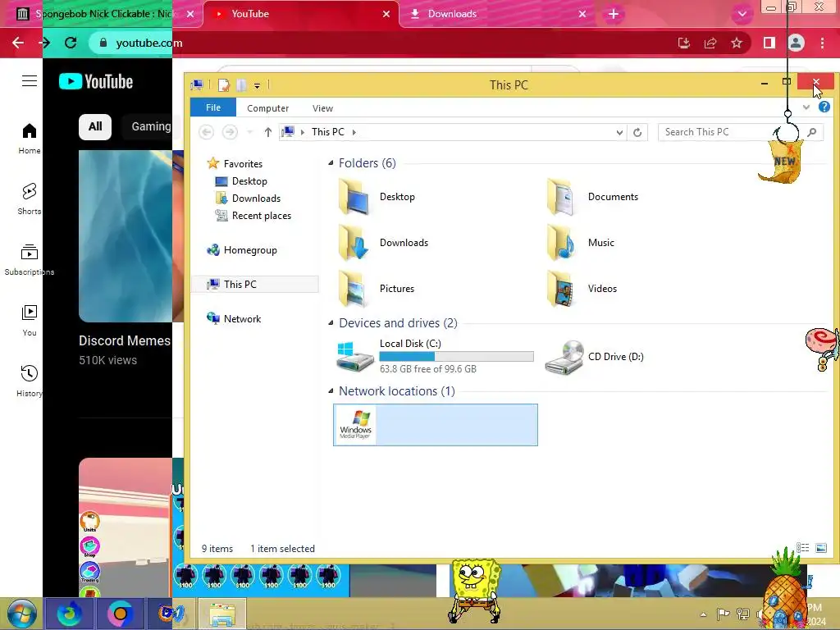
Task: Go to YouTube Home in sidebar
Action: [x=30, y=139]
